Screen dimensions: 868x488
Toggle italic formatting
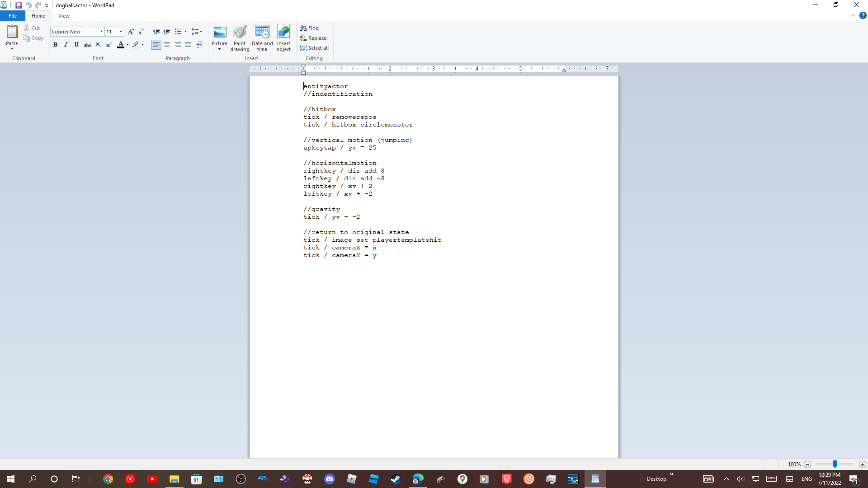coord(66,45)
